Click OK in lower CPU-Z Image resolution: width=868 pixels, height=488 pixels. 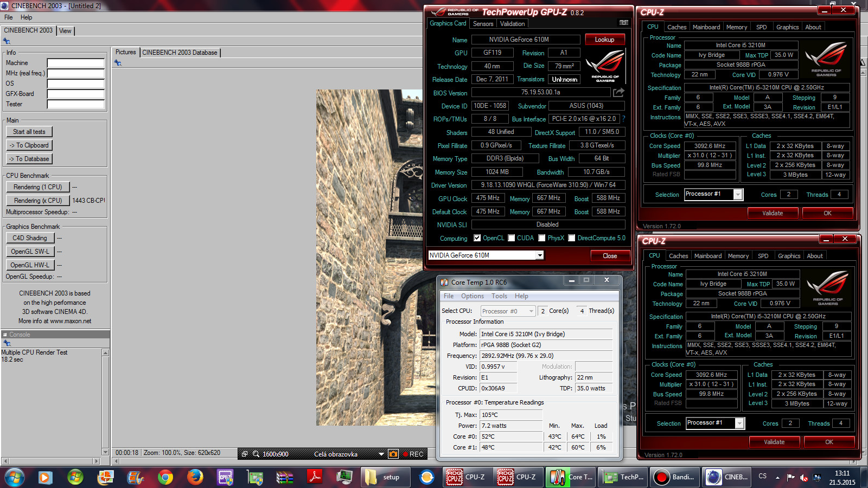tap(829, 442)
